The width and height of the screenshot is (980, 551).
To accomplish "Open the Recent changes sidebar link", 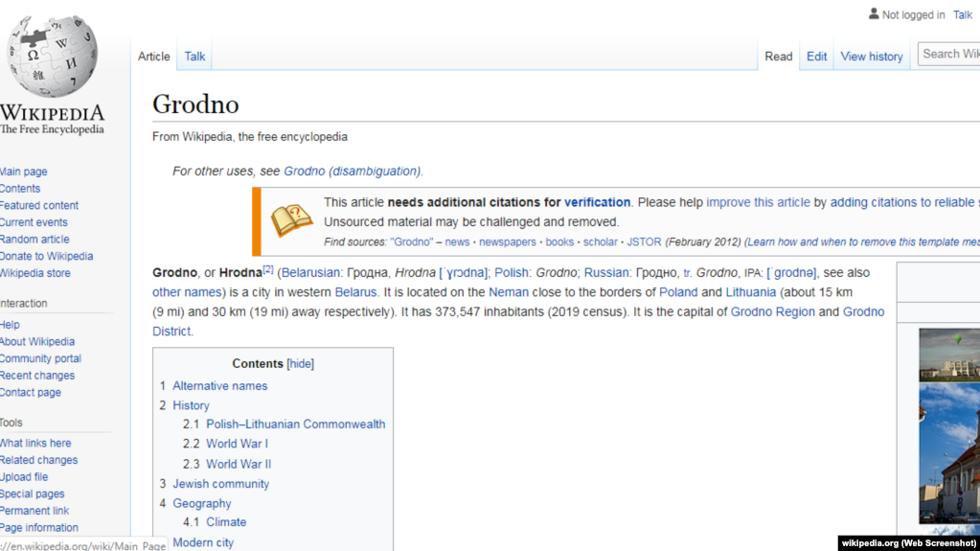I will coord(37,376).
